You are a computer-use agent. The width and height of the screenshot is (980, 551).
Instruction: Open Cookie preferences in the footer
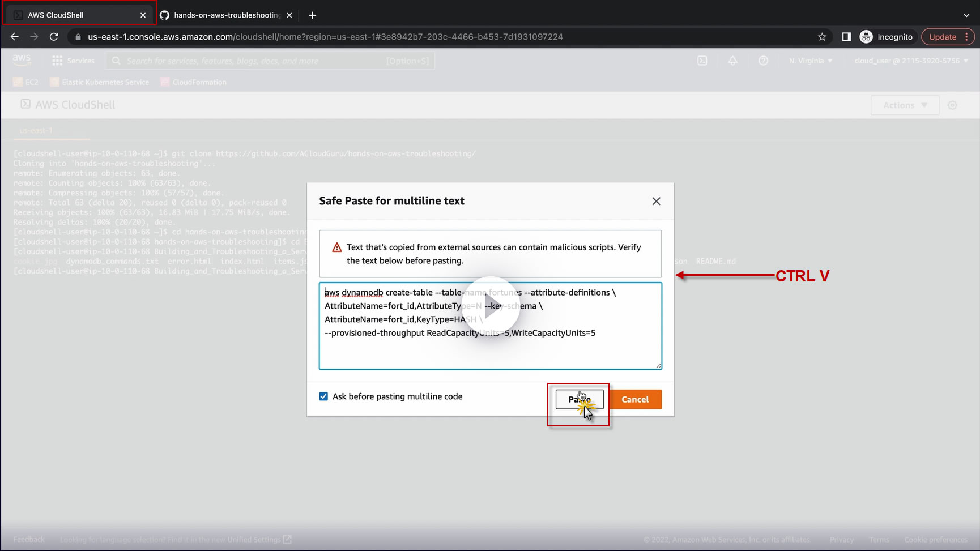936,540
